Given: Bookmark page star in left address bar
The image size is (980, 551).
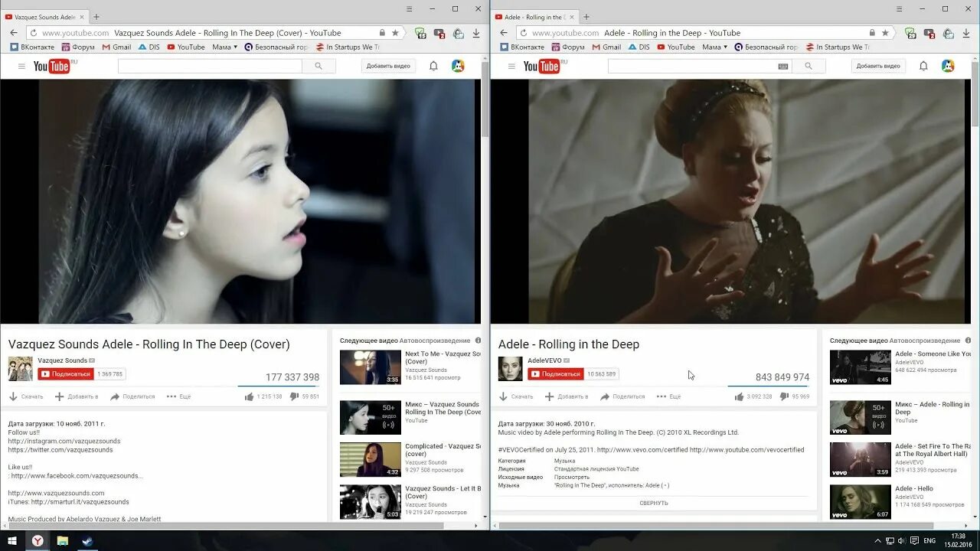Looking at the screenshot, I should coord(395,33).
